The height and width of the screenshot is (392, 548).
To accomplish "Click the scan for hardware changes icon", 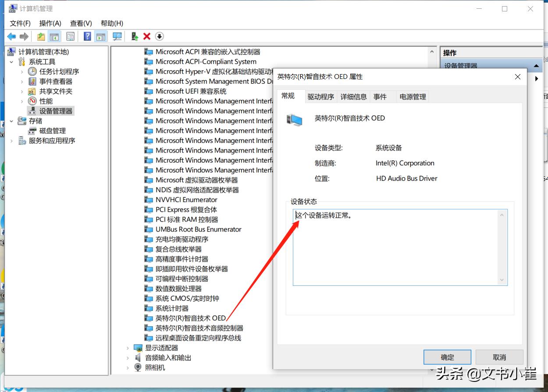I will (117, 36).
